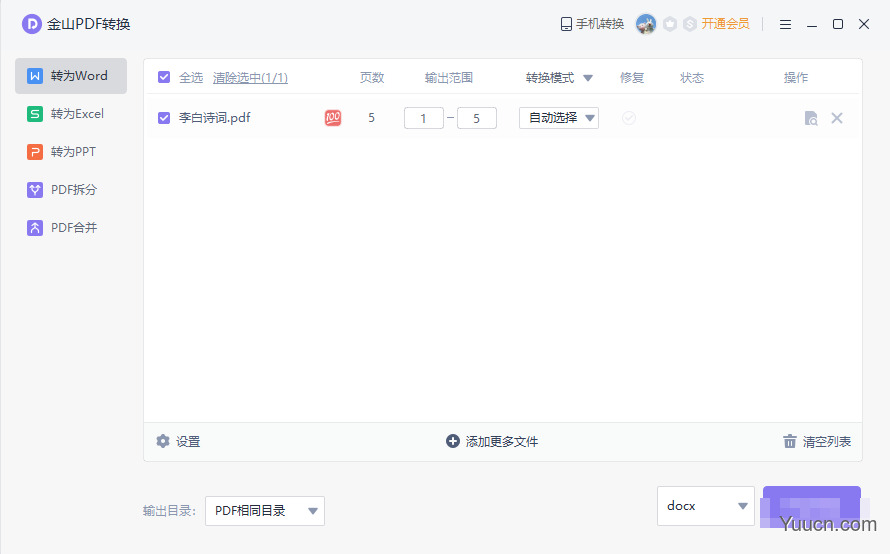Click the 输出范围 column header
This screenshot has width=890, height=554.
(x=448, y=78)
